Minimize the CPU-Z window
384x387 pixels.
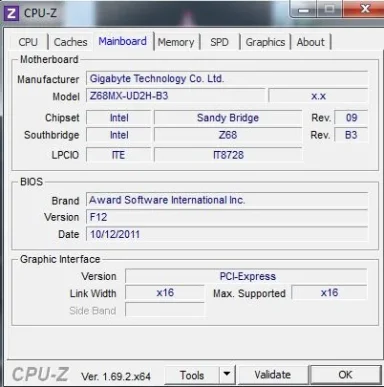[303, 10]
